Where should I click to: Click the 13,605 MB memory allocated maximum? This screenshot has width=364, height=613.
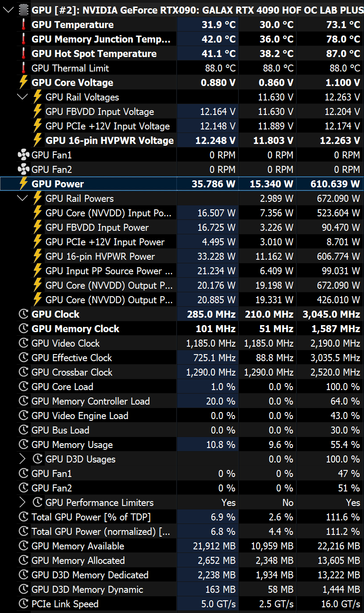point(339,560)
